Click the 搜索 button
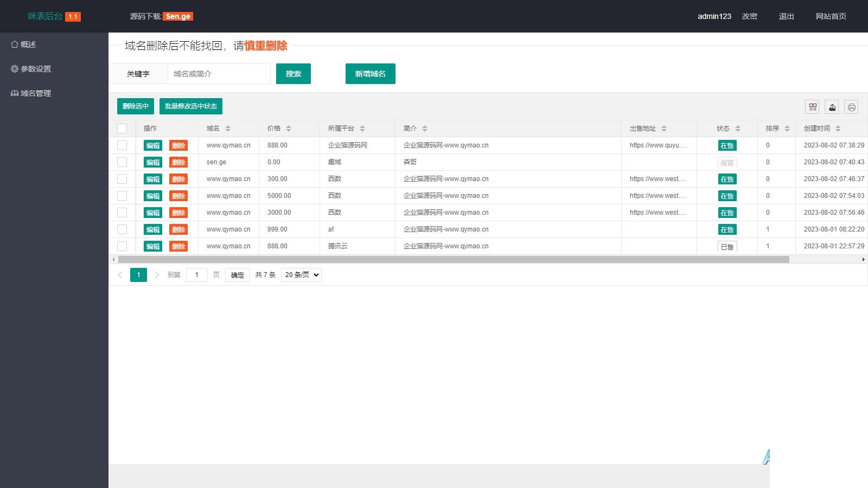Screen dimensions: 868x488 coord(293,74)
